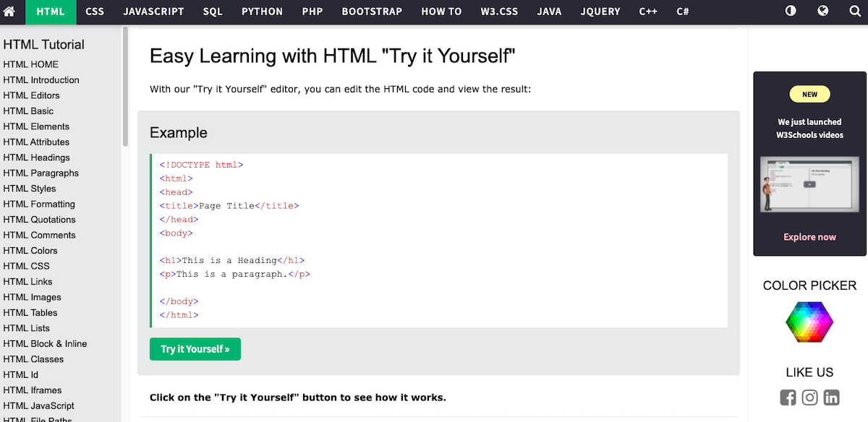Image resolution: width=868 pixels, height=422 pixels.
Task: Open the Instagram profile icon
Action: [x=809, y=397]
